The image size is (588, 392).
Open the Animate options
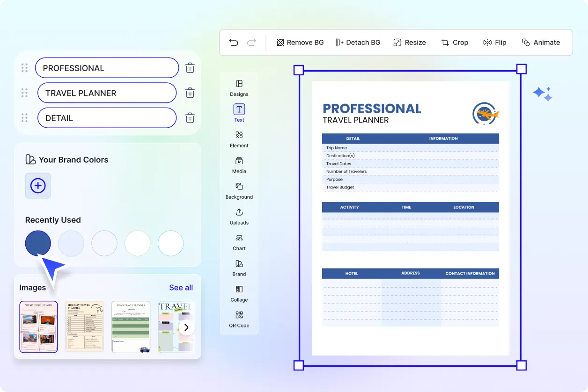pos(541,42)
